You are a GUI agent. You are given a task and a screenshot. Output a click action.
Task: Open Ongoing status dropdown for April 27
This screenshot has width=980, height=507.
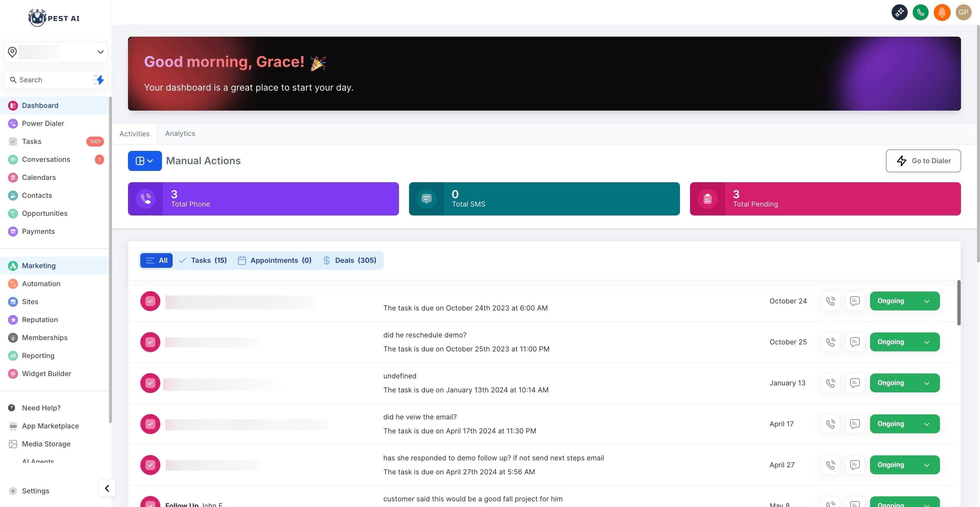(905, 465)
